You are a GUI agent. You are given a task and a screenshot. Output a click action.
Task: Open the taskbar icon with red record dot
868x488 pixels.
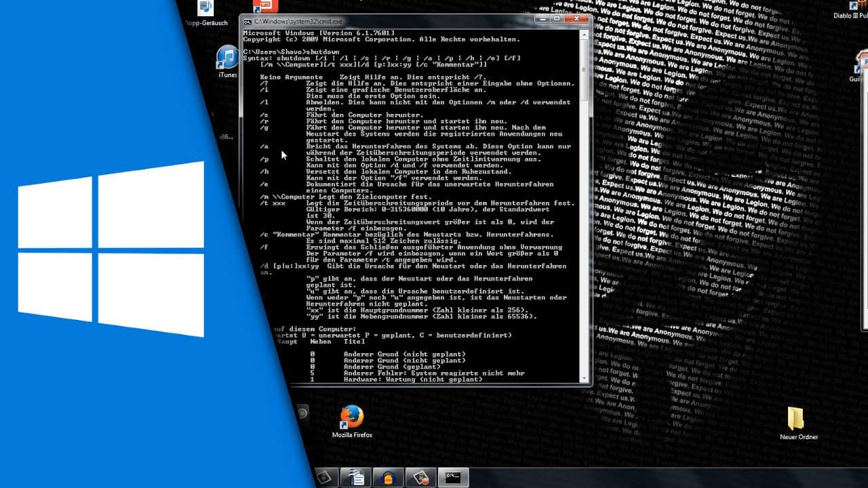[420, 477]
